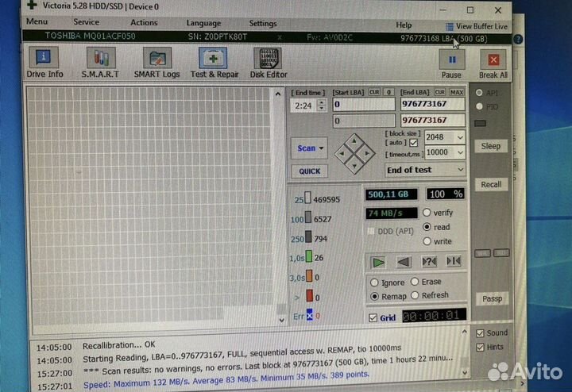Open the Service menu
The image size is (572, 392).
click(86, 23)
